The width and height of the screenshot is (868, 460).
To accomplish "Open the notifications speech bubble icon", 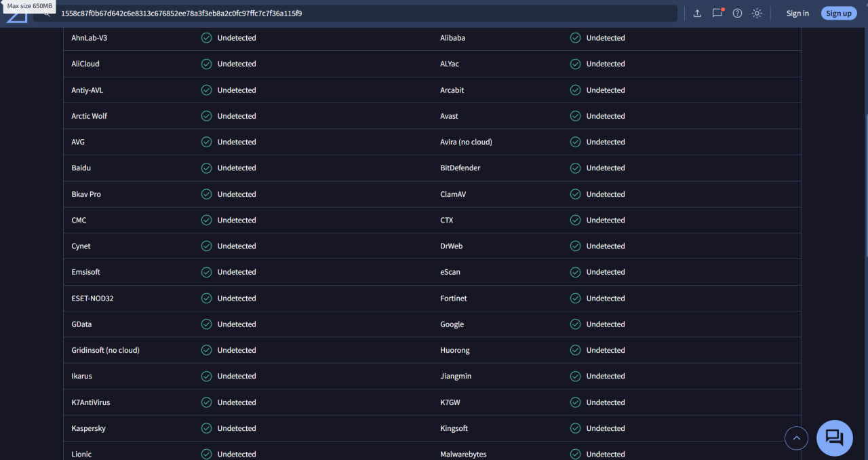I will [x=717, y=13].
